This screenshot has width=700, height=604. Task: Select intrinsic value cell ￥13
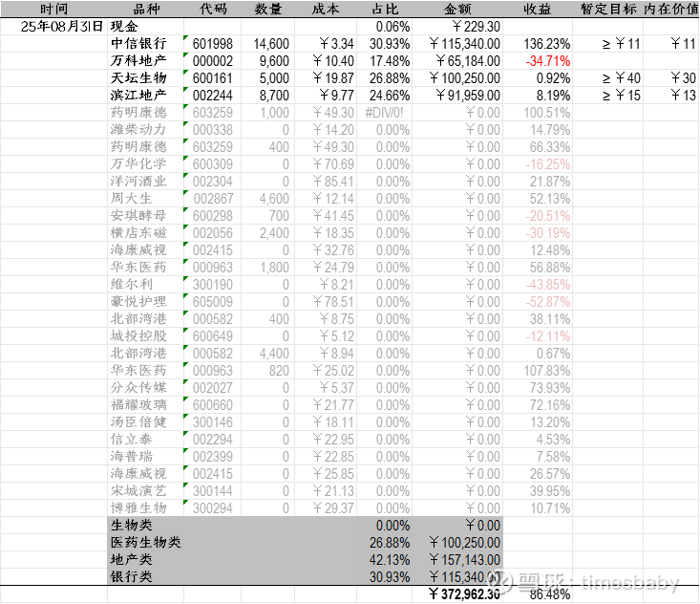(x=671, y=96)
